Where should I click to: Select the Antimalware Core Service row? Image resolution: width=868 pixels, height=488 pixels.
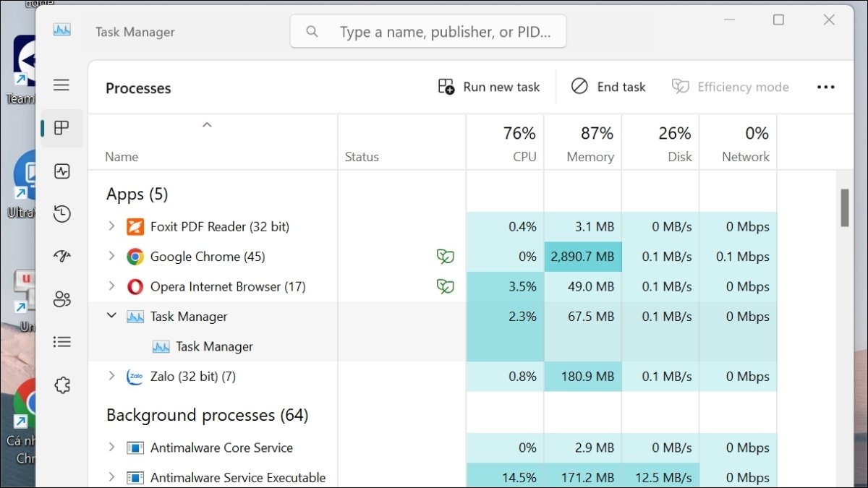point(433,448)
